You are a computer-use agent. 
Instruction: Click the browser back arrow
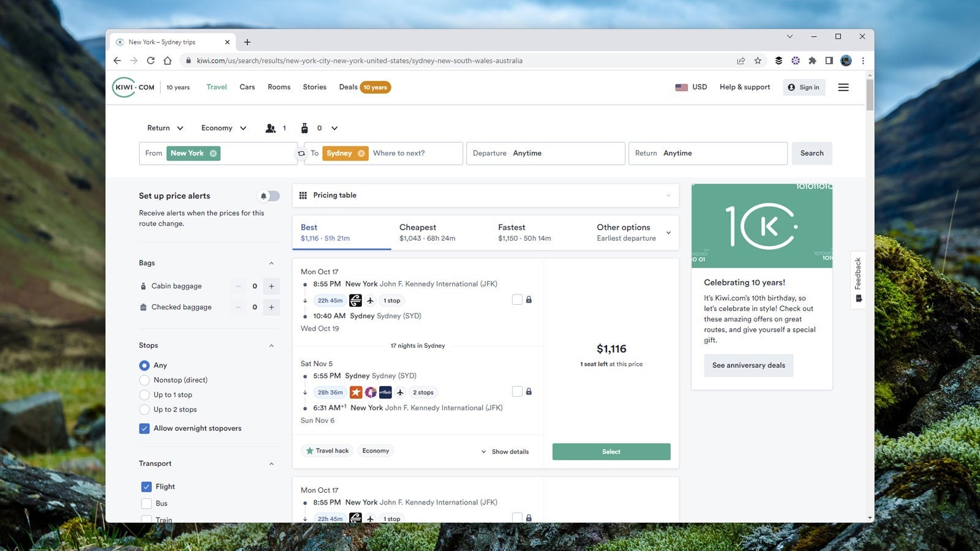(117, 61)
